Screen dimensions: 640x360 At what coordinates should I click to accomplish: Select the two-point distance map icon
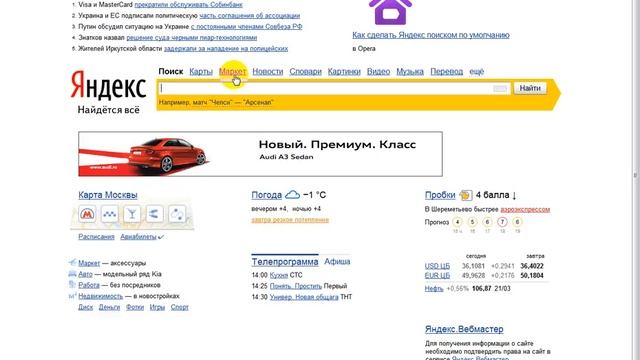pyautogui.click(x=177, y=214)
